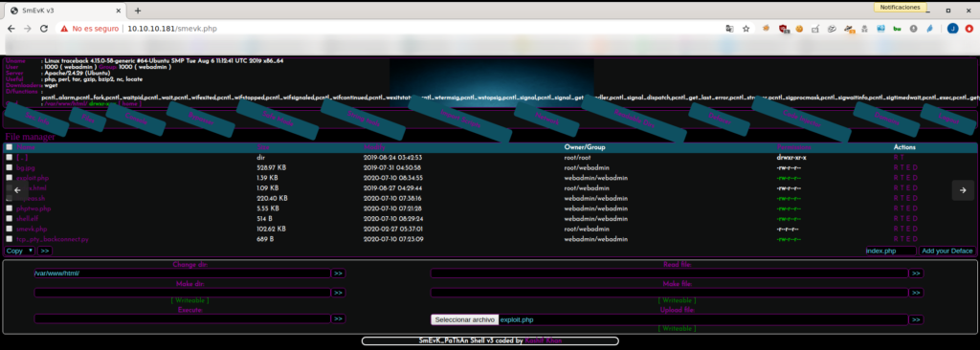This screenshot has height=350, width=980.
Task: Submit Upload file with its >> button
Action: (916, 319)
